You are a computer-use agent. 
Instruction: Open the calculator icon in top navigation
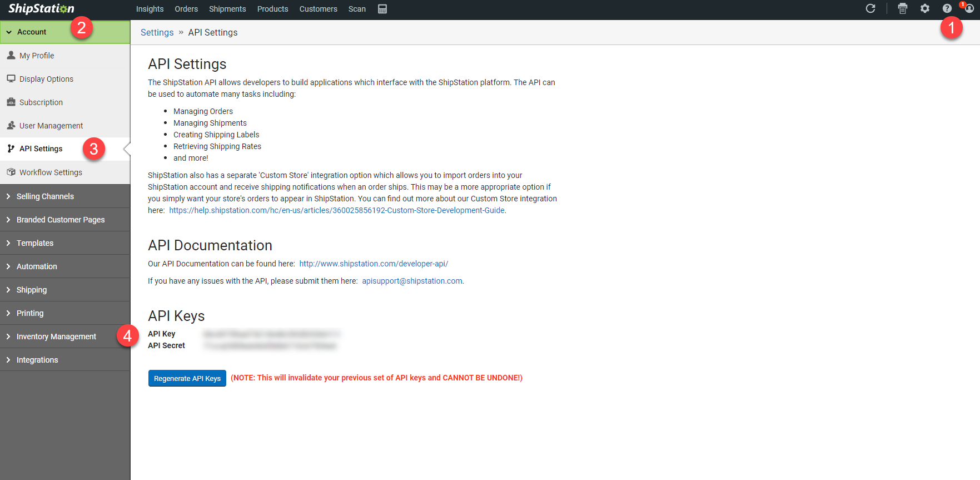click(382, 9)
